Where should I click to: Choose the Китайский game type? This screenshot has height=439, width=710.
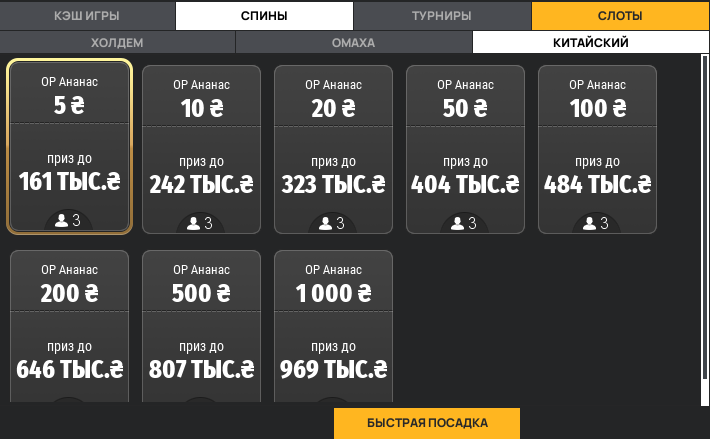click(x=590, y=43)
